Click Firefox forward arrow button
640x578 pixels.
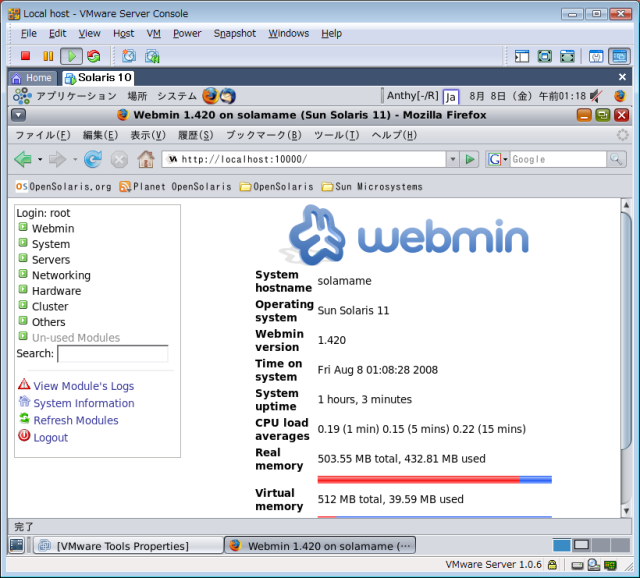[57, 159]
